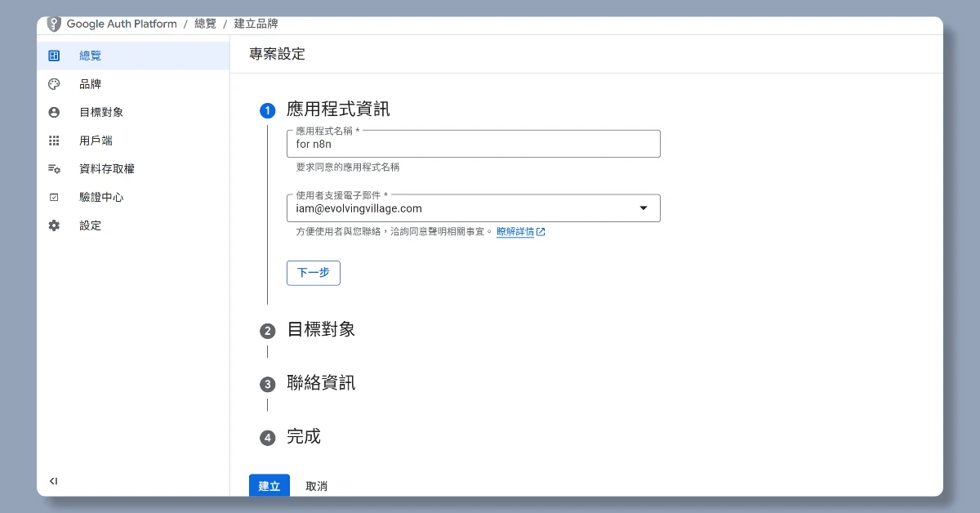
Task: Open 設定 in the sidebar
Action: [133, 225]
